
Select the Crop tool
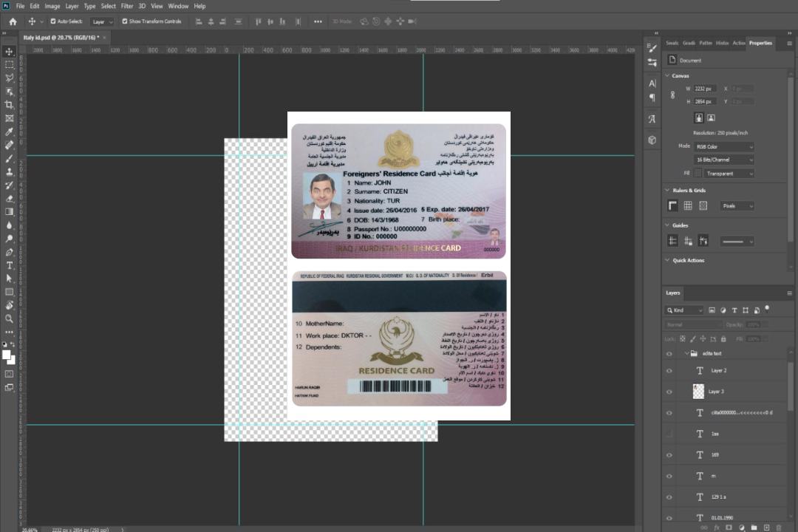point(9,105)
